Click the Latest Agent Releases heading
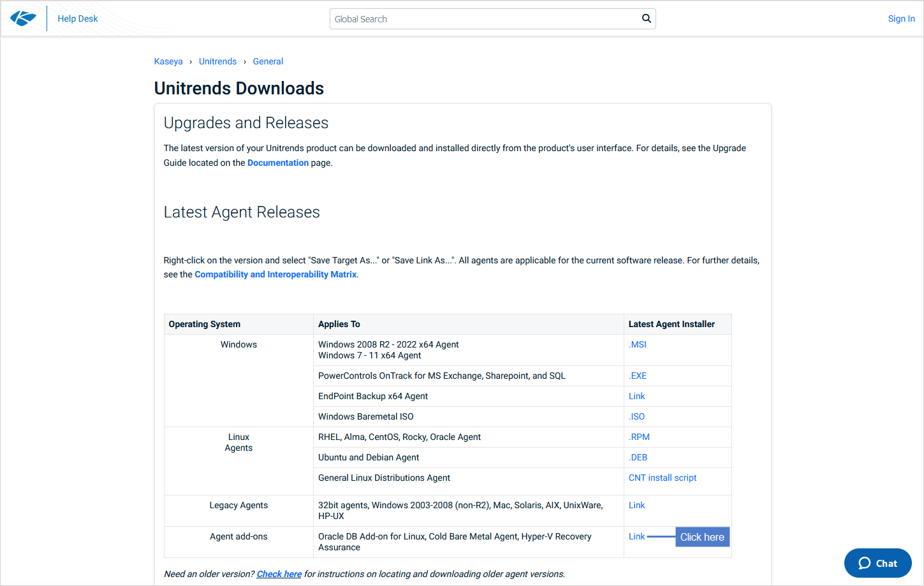Image resolution: width=924 pixels, height=586 pixels. (x=242, y=212)
